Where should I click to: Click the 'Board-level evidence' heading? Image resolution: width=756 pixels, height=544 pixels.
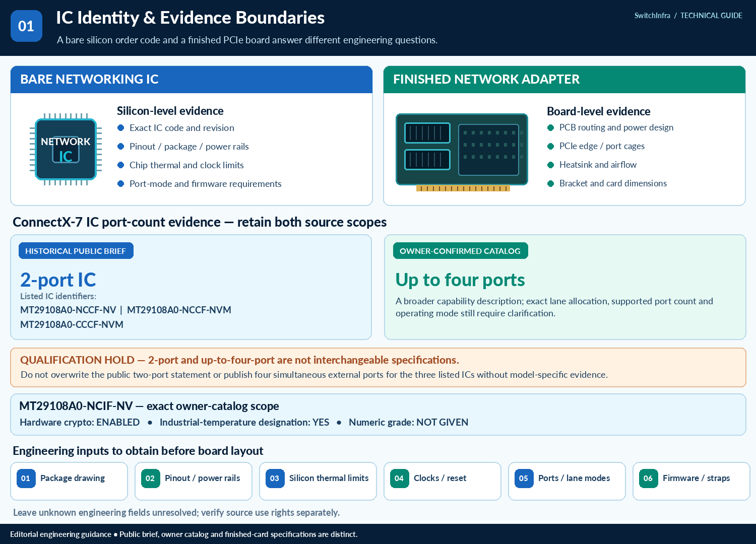coord(599,111)
